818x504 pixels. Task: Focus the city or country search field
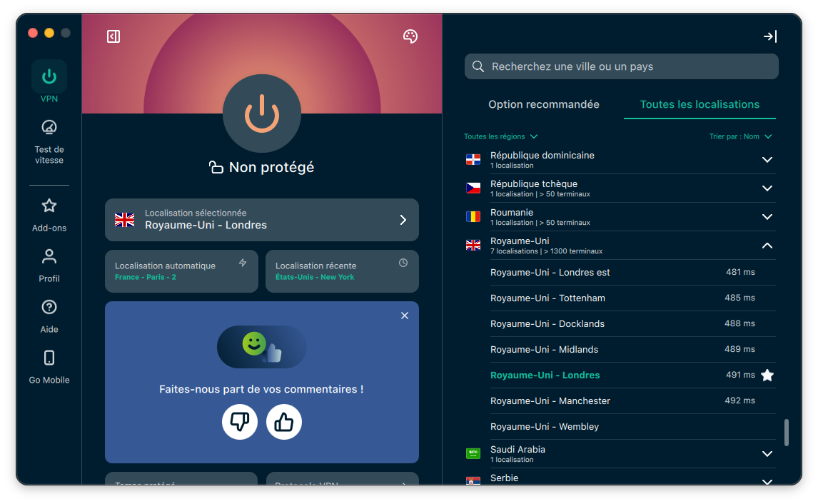pos(621,66)
